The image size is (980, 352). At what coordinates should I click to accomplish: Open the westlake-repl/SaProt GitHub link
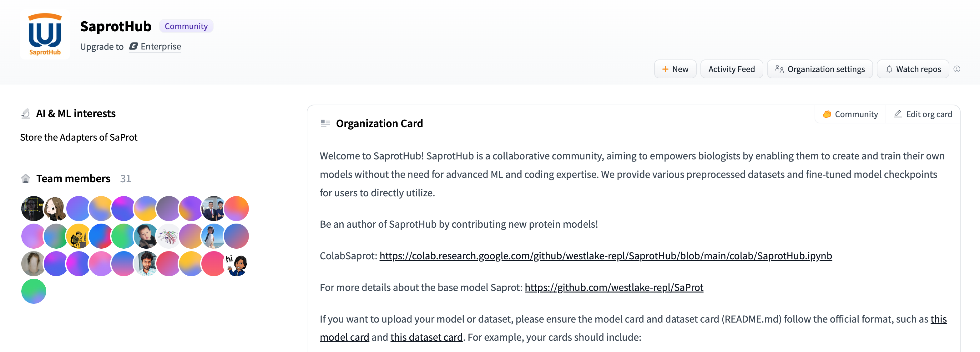(x=614, y=287)
